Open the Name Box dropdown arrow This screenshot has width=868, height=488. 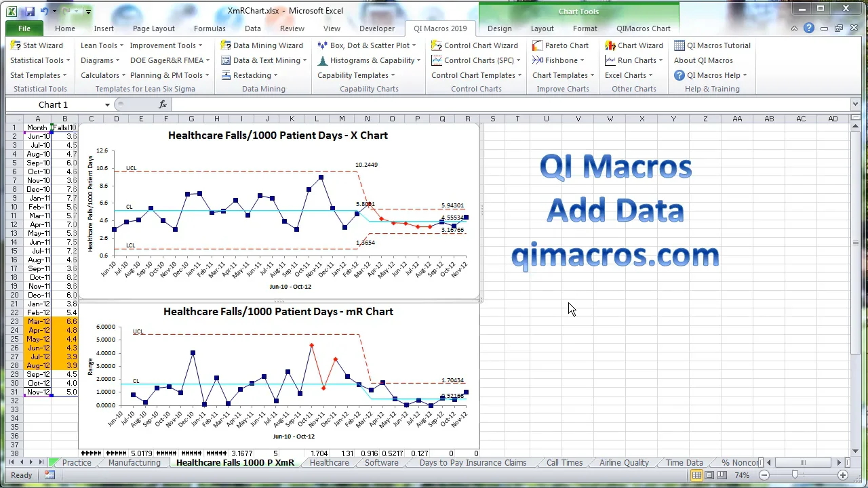coord(107,104)
